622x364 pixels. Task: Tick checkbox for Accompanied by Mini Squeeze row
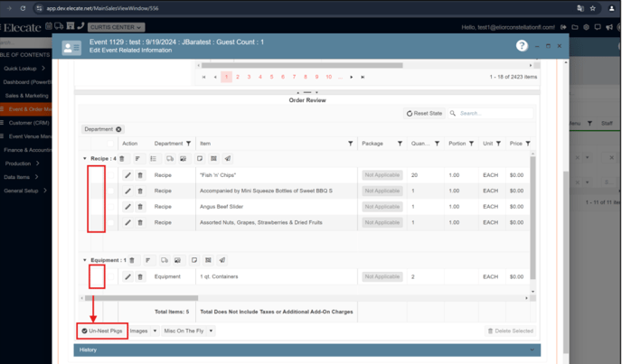coord(110,191)
